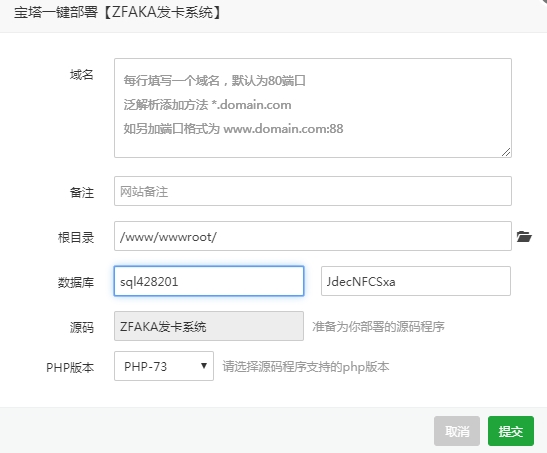Viewport: 547px width, 453px height.
Task: Click dialog title 宝塔一键部署【ZFAKA发卡系统】
Action: point(118,13)
